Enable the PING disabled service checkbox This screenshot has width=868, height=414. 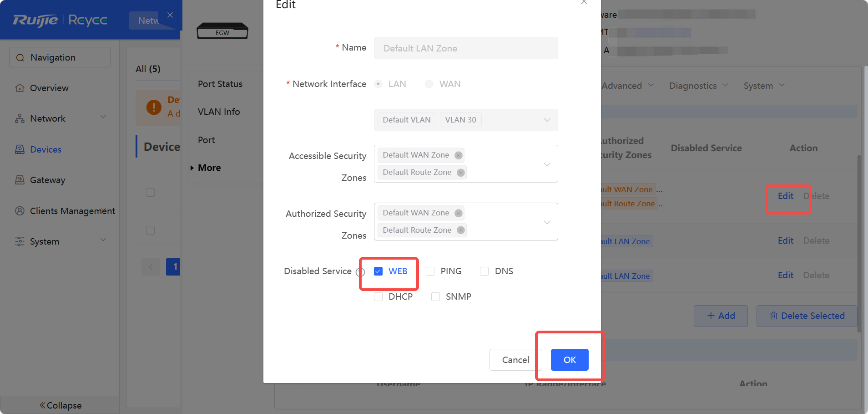(x=430, y=271)
